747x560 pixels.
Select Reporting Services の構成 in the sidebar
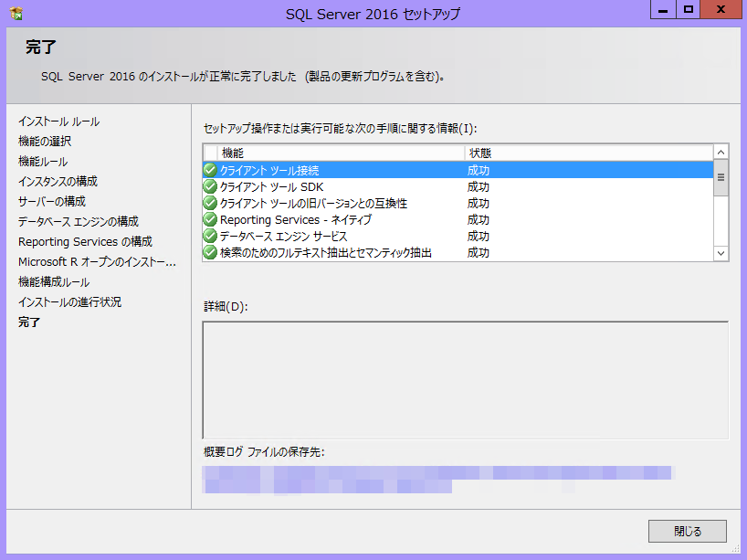pos(85,241)
